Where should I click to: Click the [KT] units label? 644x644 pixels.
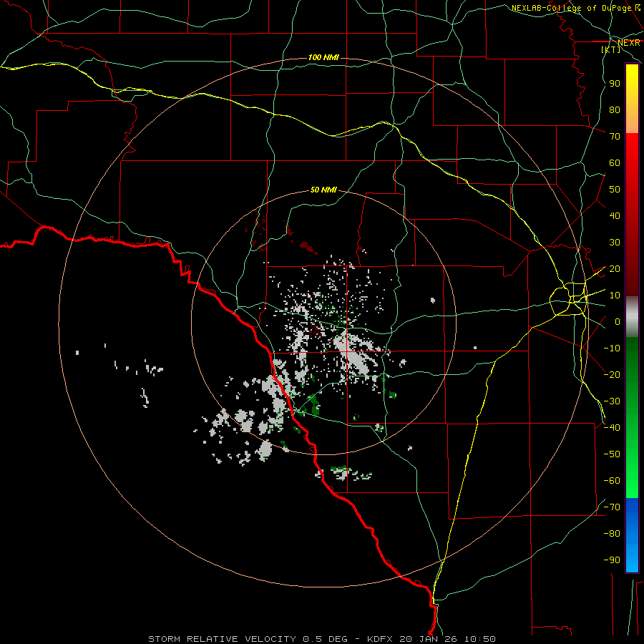(x=611, y=49)
